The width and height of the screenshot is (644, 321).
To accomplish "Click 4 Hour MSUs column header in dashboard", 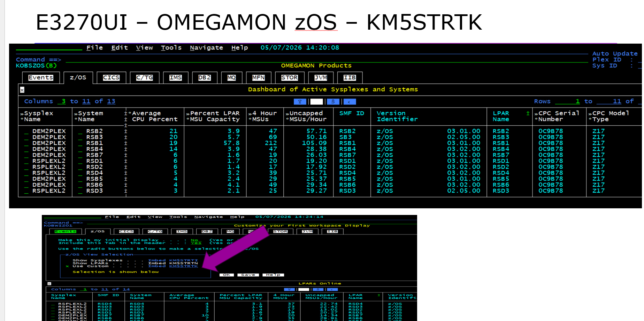I will click(x=262, y=116).
